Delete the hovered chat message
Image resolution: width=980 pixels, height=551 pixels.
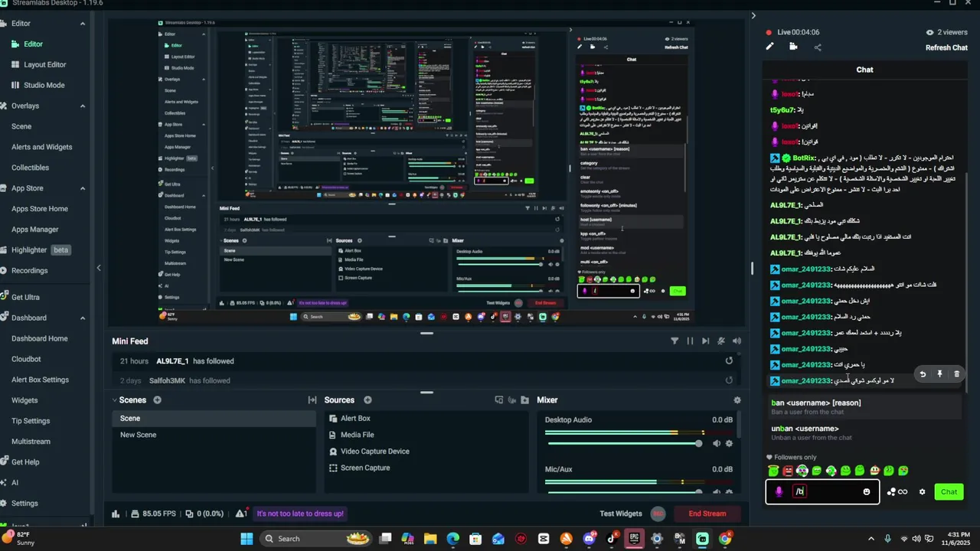point(956,374)
